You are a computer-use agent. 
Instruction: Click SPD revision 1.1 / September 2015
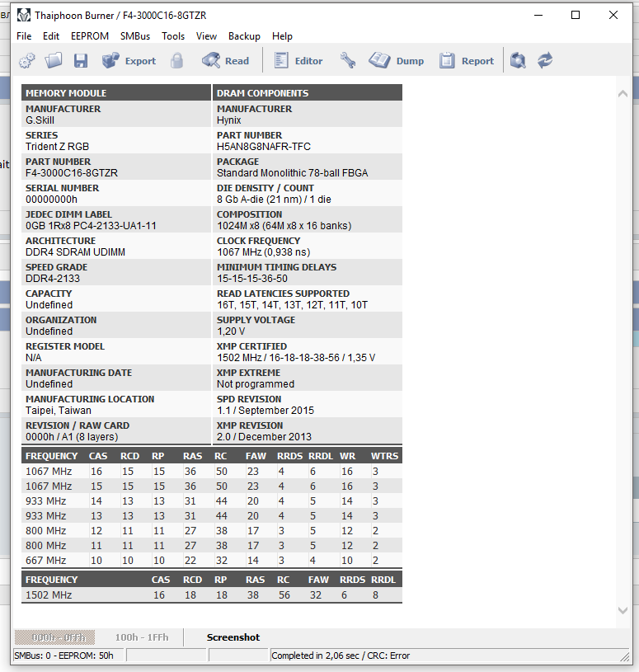265,411
